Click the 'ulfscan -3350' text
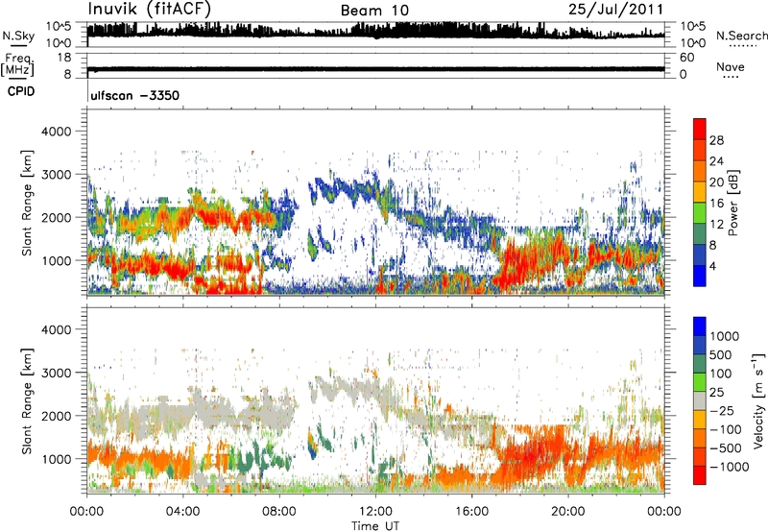This screenshot has height=532, width=768. [134, 95]
